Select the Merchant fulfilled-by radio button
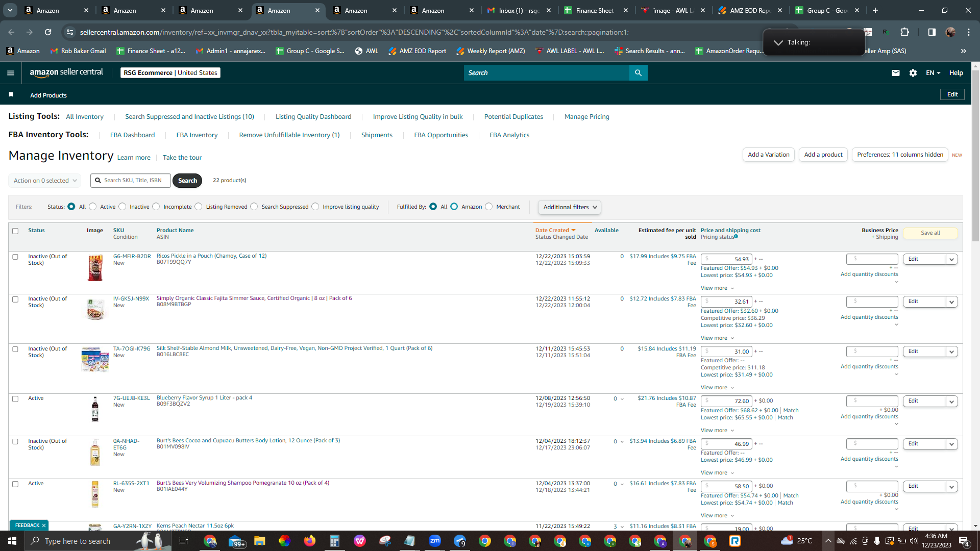The width and height of the screenshot is (980, 551). 489,207
